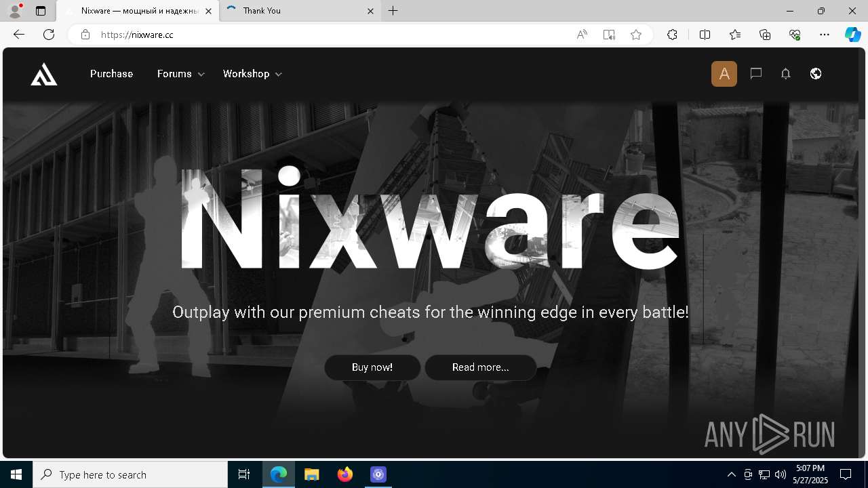Screen dimensions: 868x488
Task: Click the Read more... button
Action: pyautogui.click(x=481, y=367)
